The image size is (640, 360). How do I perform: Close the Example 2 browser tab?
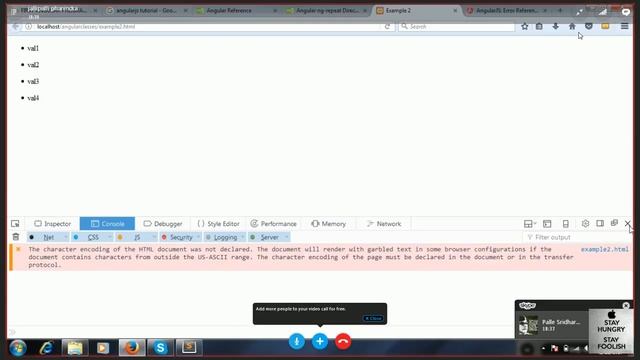(455, 11)
